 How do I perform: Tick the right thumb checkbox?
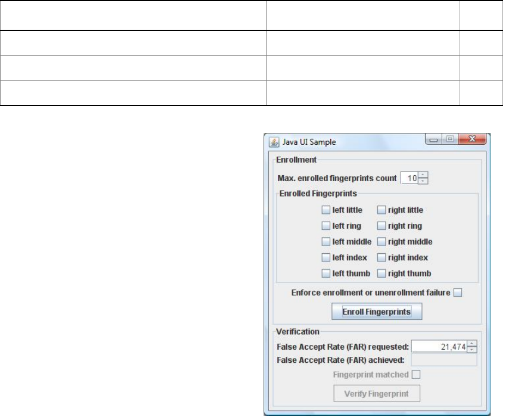click(x=382, y=273)
